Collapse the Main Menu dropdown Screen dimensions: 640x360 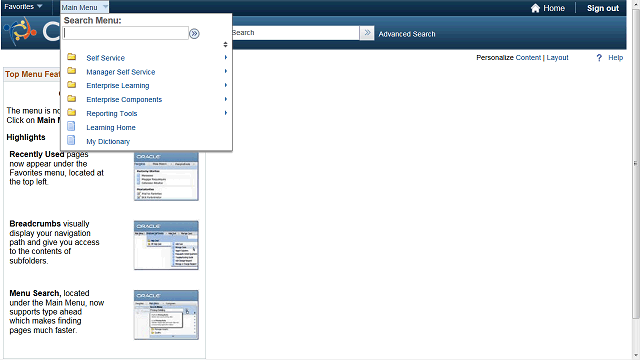(x=84, y=7)
